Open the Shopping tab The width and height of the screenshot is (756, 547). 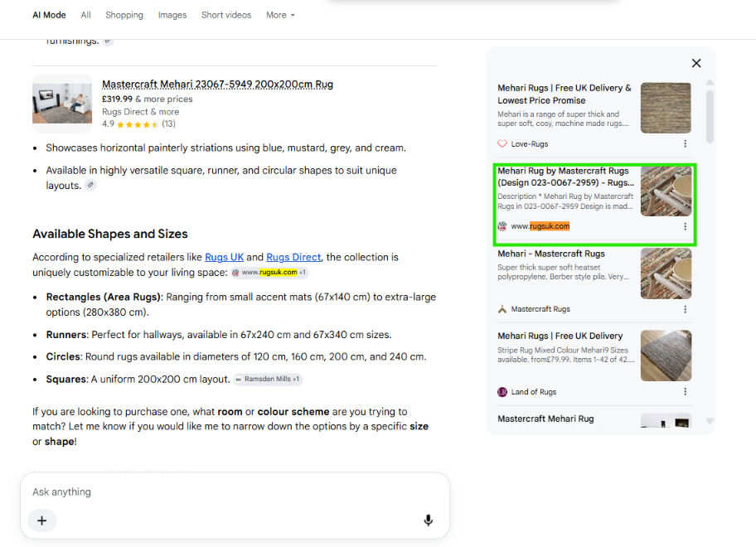coord(124,15)
